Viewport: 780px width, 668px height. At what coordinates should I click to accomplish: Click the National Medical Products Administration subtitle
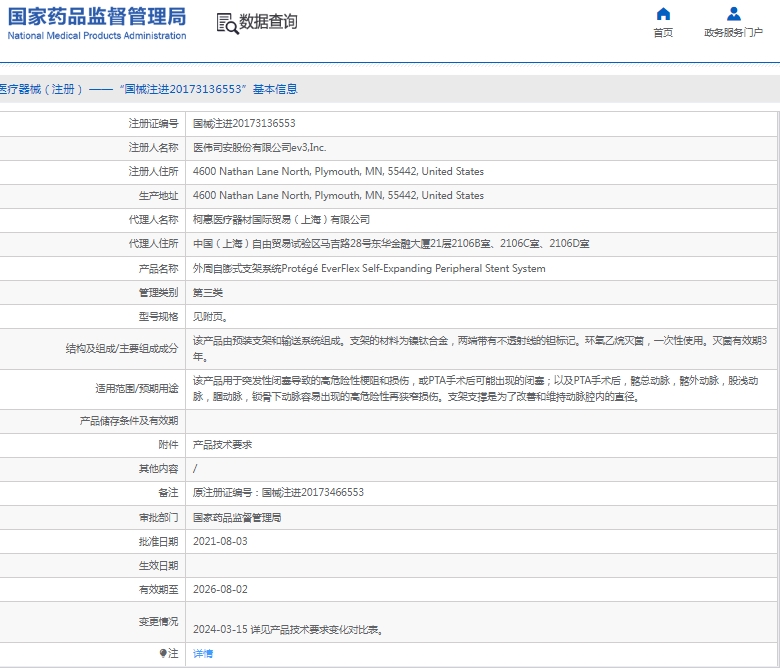click(x=97, y=36)
